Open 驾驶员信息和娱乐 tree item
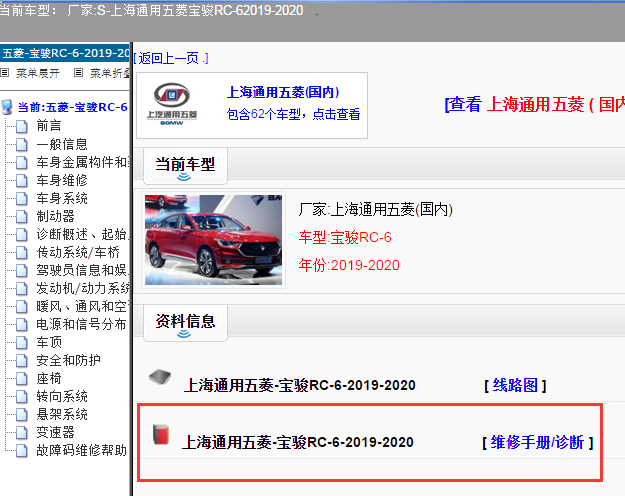625x496 pixels. [x=82, y=270]
